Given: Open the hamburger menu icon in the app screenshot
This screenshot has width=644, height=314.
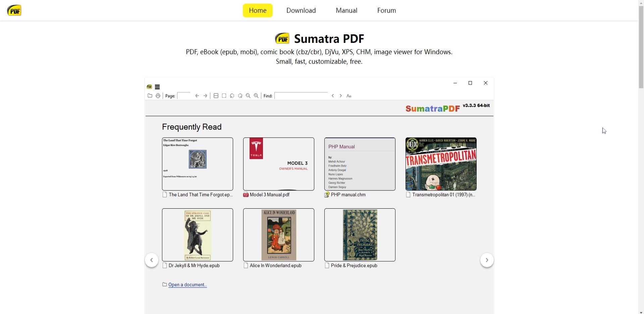Looking at the screenshot, I should [x=157, y=87].
